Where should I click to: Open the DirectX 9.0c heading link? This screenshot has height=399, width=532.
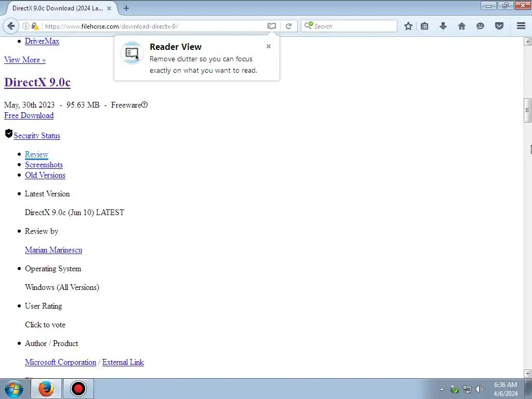(x=37, y=82)
